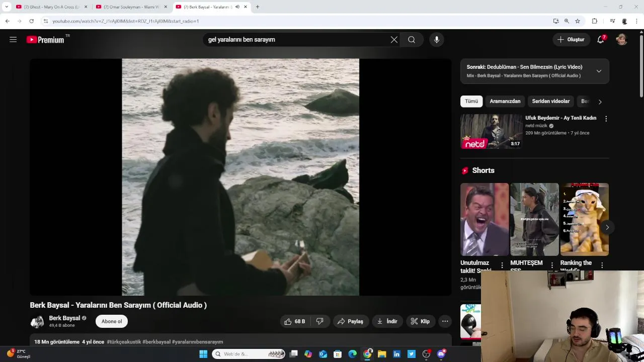The height and width of the screenshot is (362, 644).
Task: Install app icon in address bar
Action: [x=555, y=21]
